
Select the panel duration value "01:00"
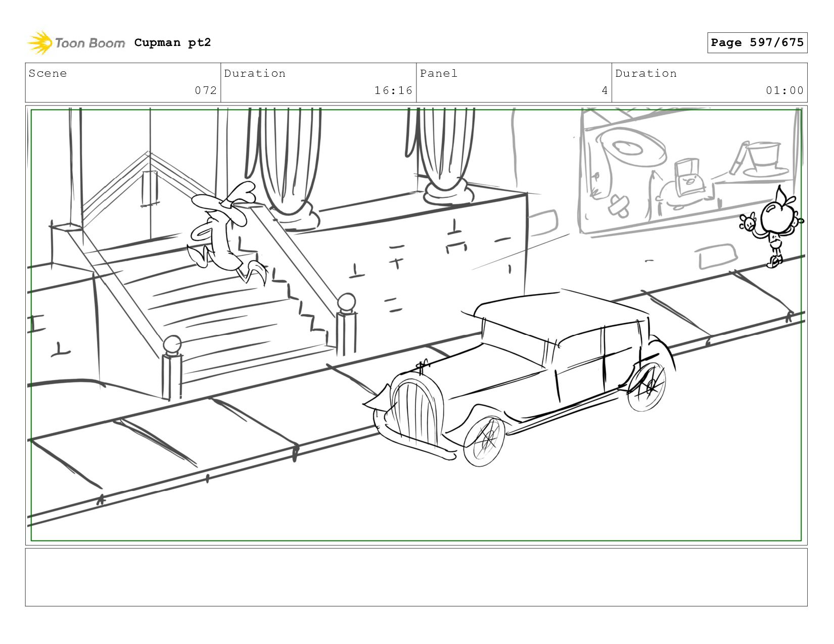(784, 90)
